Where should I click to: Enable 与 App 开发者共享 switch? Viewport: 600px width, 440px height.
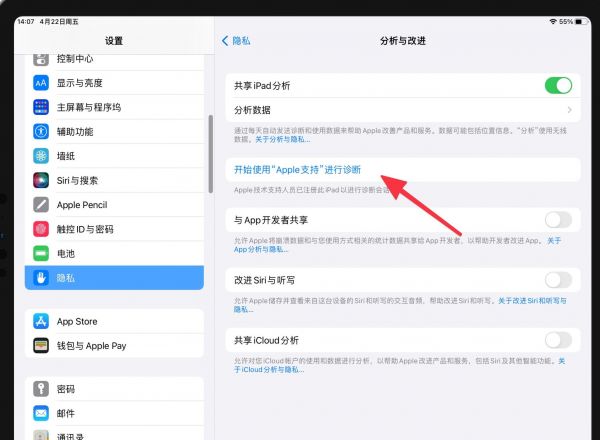558,220
